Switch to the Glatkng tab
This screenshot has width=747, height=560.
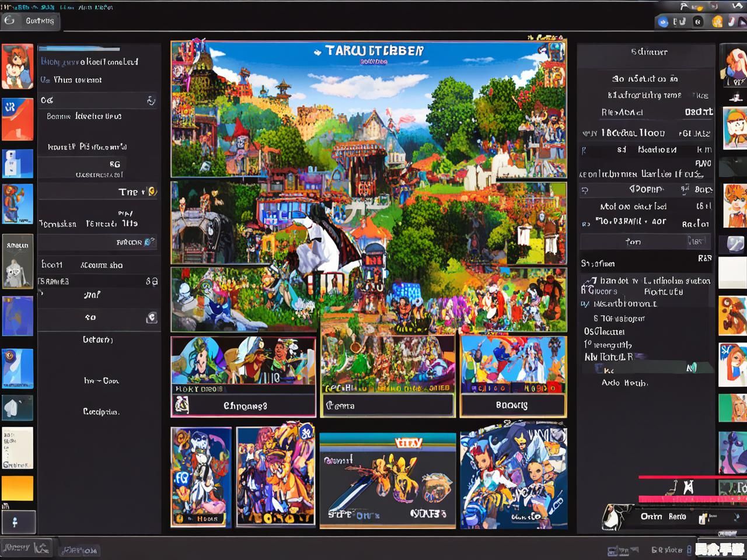[39, 21]
